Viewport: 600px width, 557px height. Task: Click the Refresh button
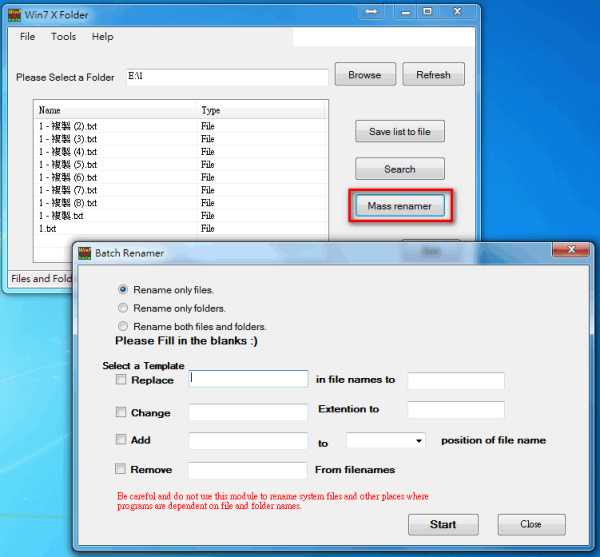click(434, 75)
